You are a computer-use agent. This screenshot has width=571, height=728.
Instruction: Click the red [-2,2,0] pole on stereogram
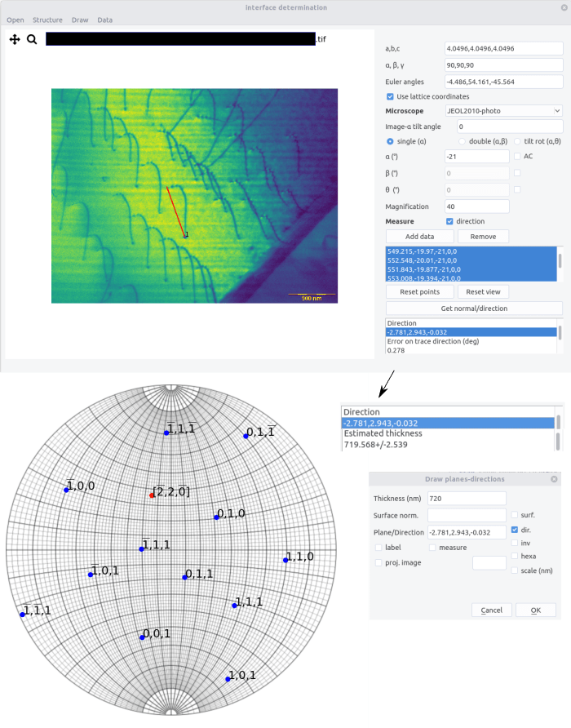point(152,495)
